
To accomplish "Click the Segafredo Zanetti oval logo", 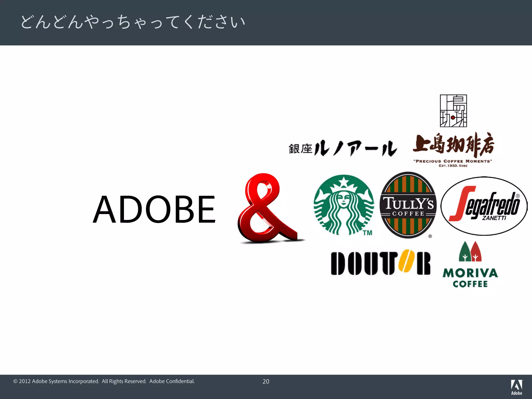I will tap(484, 206).
